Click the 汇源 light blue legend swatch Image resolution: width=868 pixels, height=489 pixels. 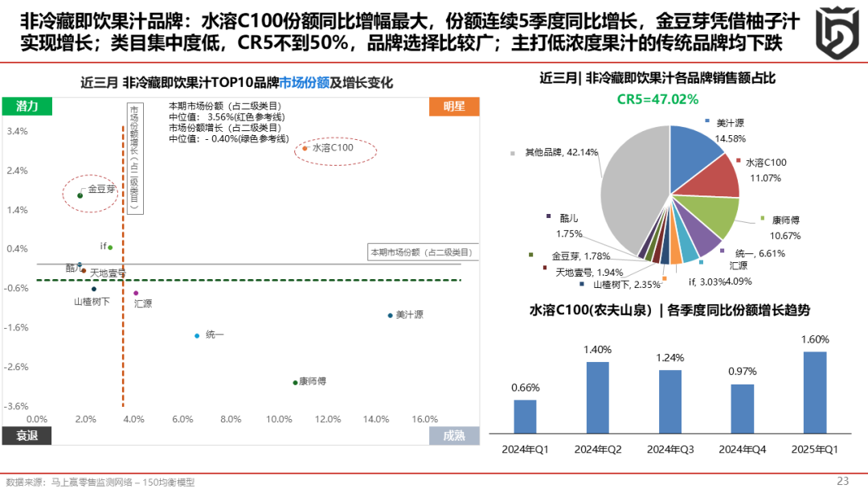(702, 262)
